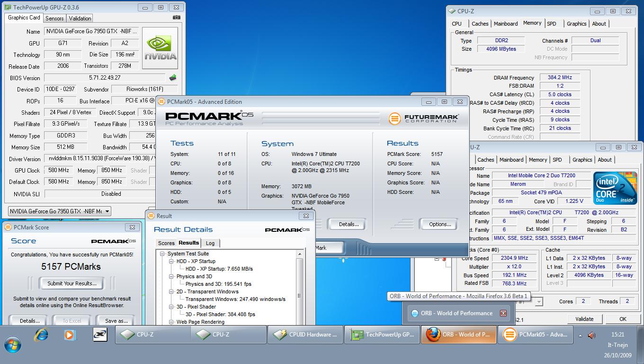The height and width of the screenshot is (364, 644).
Task: Select '3D - Pixel Shader: 384.408 fps' result row
Action: 220,314
